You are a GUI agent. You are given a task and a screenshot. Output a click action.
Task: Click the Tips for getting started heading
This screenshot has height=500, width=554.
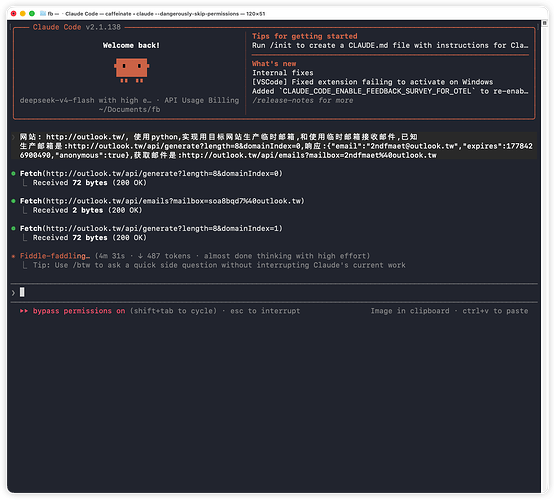tap(305, 36)
